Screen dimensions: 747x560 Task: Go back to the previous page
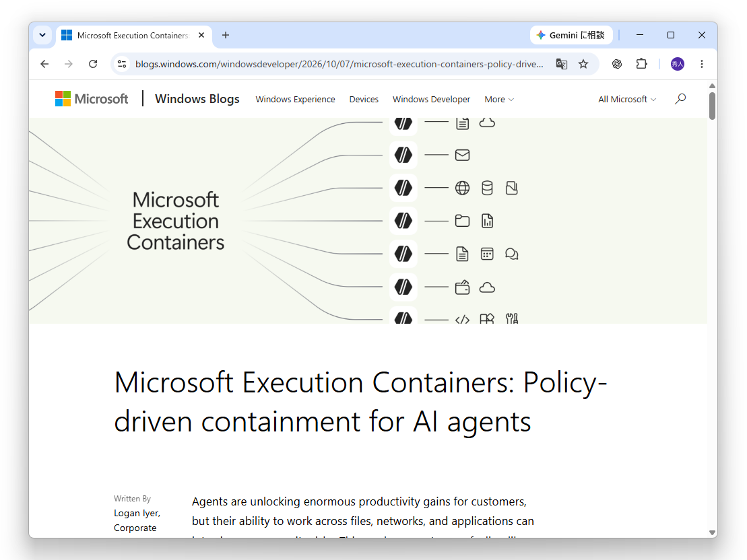pyautogui.click(x=44, y=64)
